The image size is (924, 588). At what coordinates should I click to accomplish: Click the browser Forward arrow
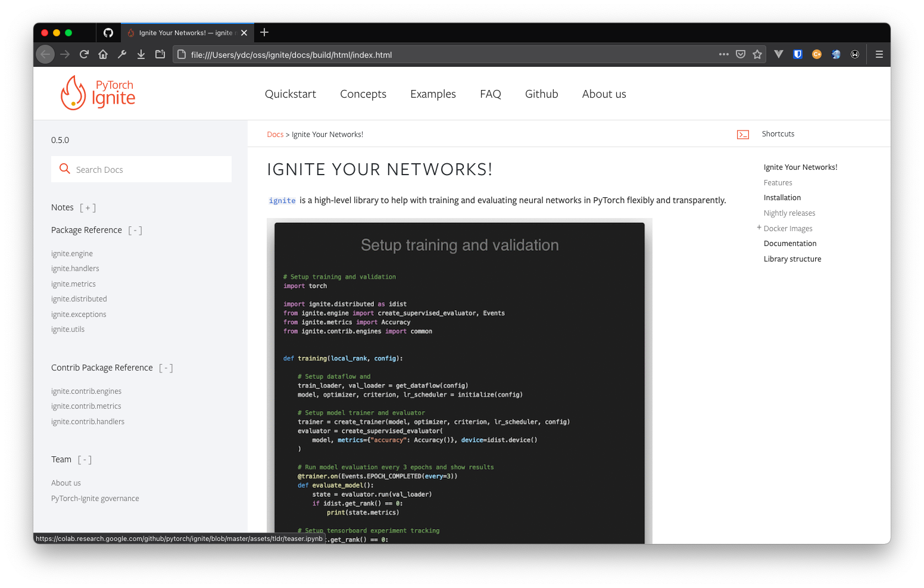pos(65,54)
